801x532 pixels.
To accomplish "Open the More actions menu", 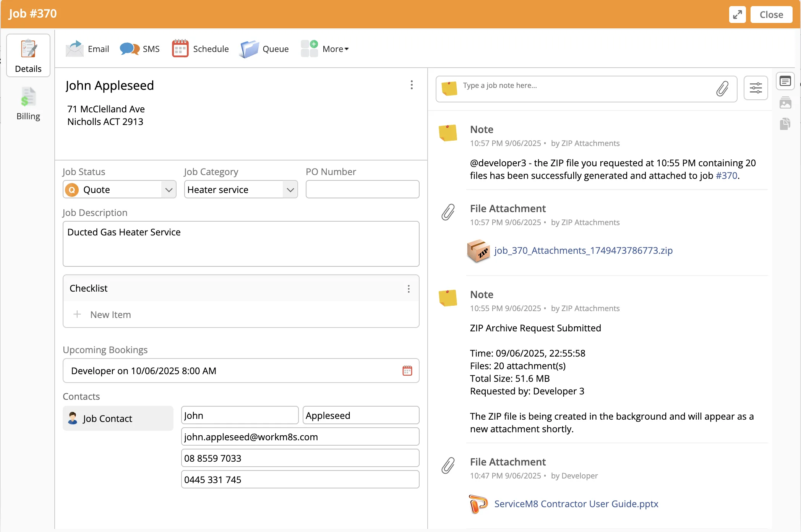I will [336, 49].
